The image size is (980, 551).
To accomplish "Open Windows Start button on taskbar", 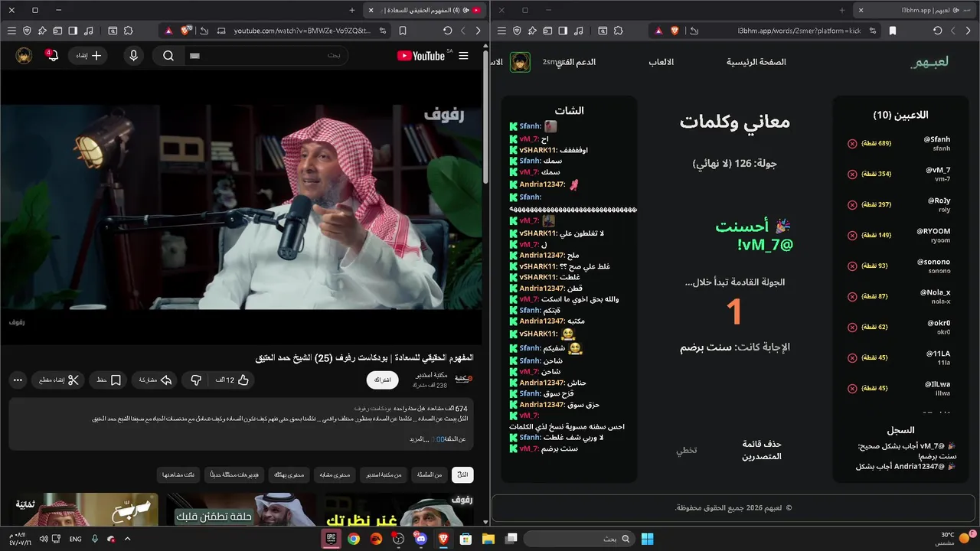I will [648, 539].
